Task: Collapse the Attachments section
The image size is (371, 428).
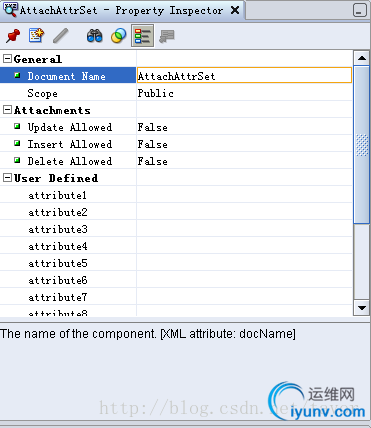Action: point(7,110)
